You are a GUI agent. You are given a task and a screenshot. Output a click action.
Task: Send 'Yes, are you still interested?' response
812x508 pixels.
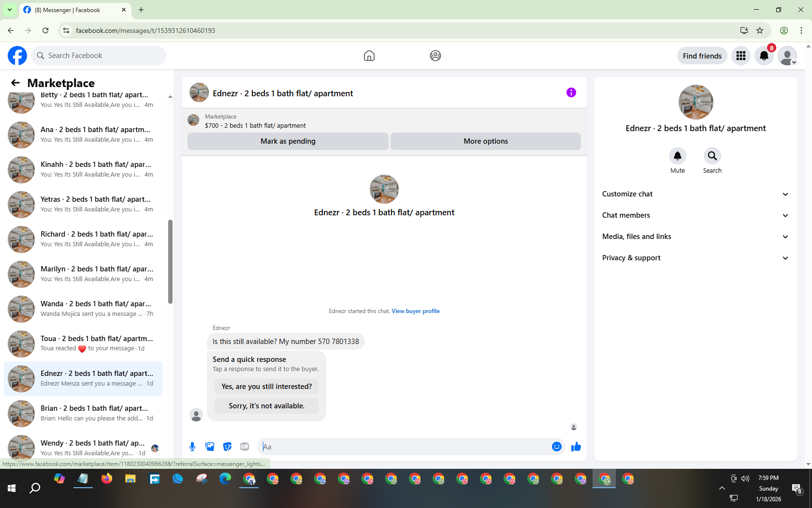(267, 387)
